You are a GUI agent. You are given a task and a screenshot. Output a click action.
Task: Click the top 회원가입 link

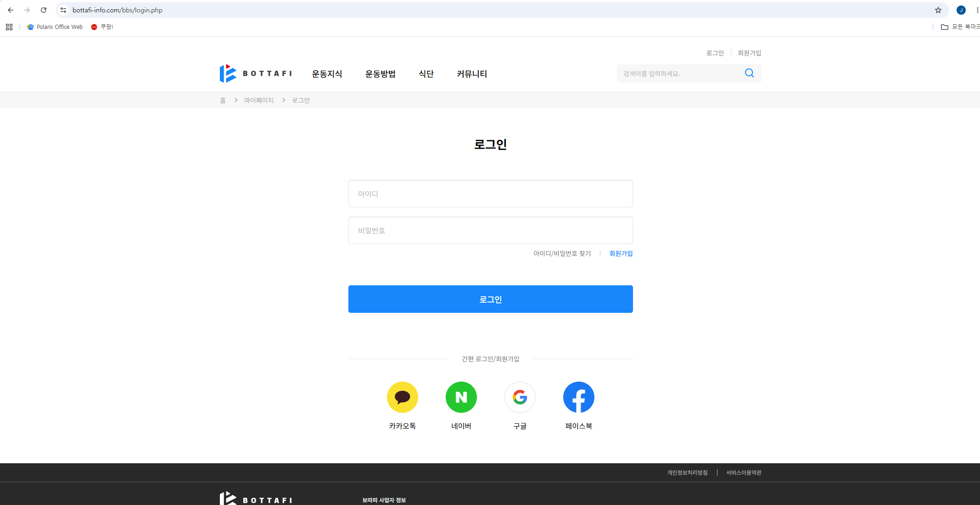pyautogui.click(x=750, y=53)
